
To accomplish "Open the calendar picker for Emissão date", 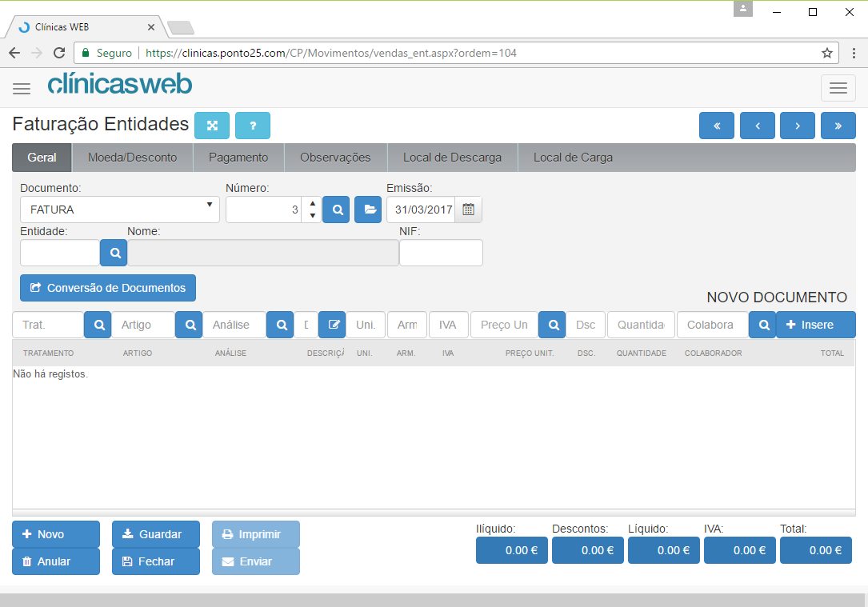I will coord(468,210).
